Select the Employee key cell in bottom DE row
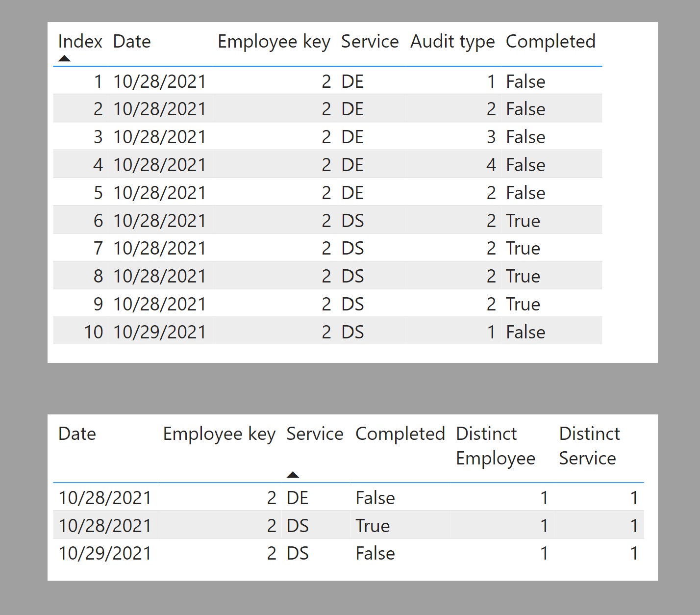This screenshot has width=700, height=615. coord(272,498)
